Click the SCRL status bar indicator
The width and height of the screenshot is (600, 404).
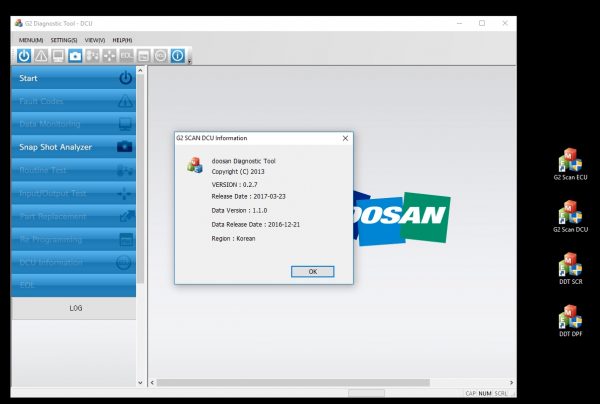pyautogui.click(x=501, y=393)
